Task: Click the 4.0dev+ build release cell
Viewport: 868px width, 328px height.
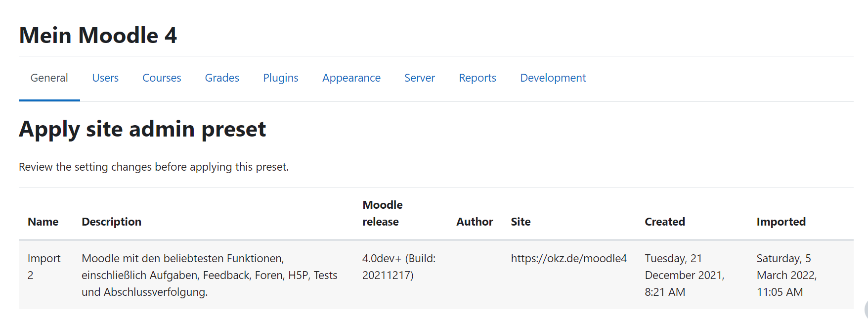Action: click(x=399, y=267)
